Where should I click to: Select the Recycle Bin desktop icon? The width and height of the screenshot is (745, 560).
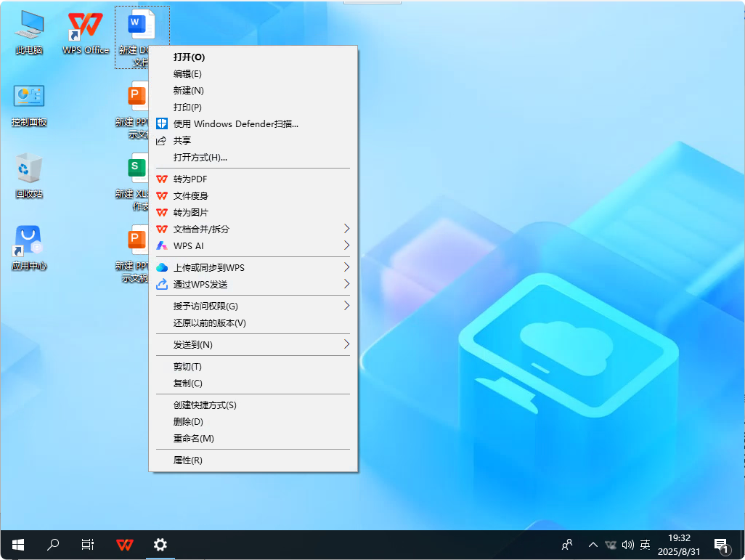[29, 170]
